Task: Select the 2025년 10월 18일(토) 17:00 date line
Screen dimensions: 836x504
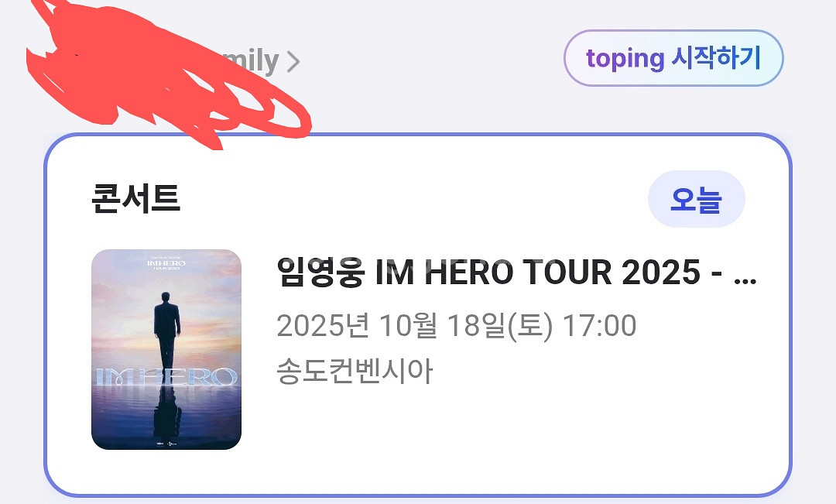Action: tap(455, 326)
